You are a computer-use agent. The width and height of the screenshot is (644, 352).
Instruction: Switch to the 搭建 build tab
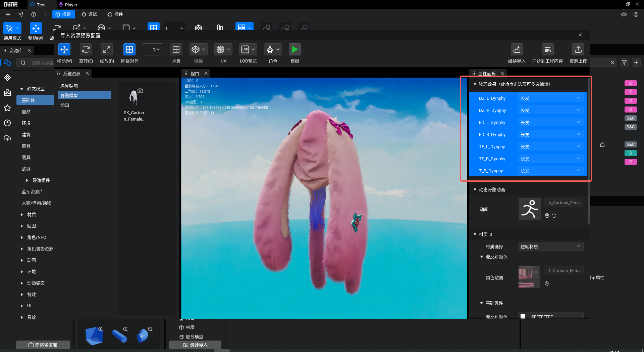[63, 14]
